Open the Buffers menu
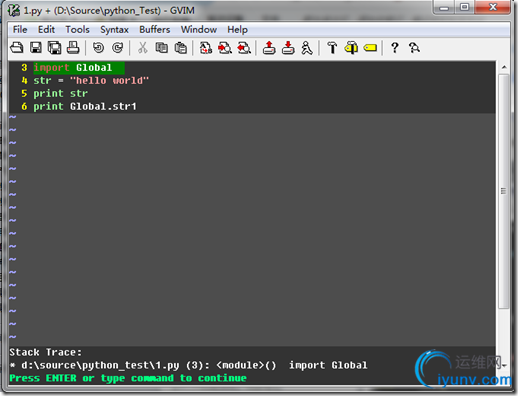Image resolution: width=518 pixels, height=396 pixels. point(154,29)
